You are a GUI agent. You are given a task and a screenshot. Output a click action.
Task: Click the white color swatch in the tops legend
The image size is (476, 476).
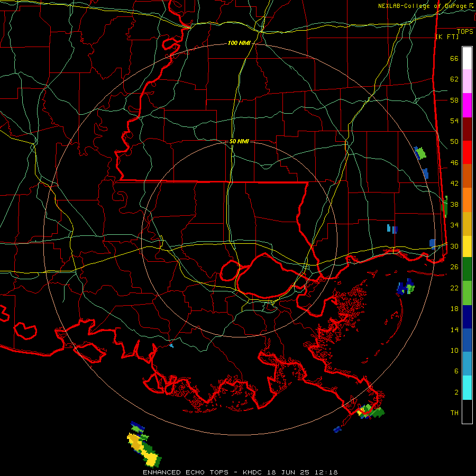point(467,58)
